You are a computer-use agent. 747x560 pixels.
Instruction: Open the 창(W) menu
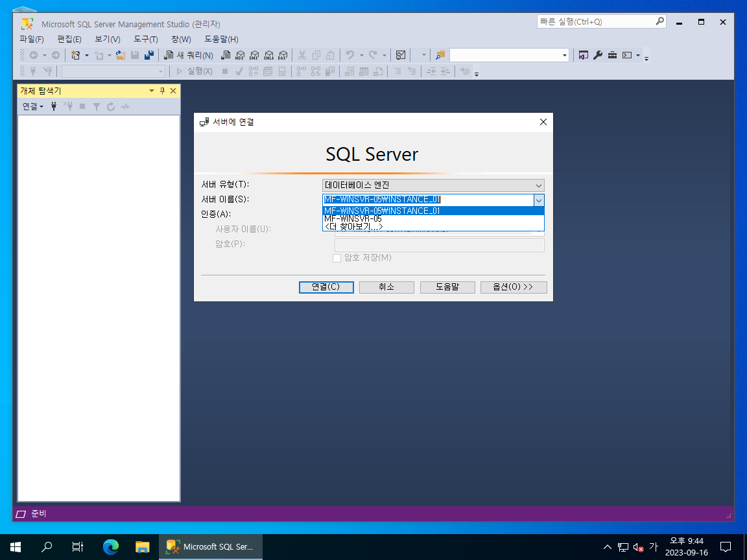click(181, 39)
